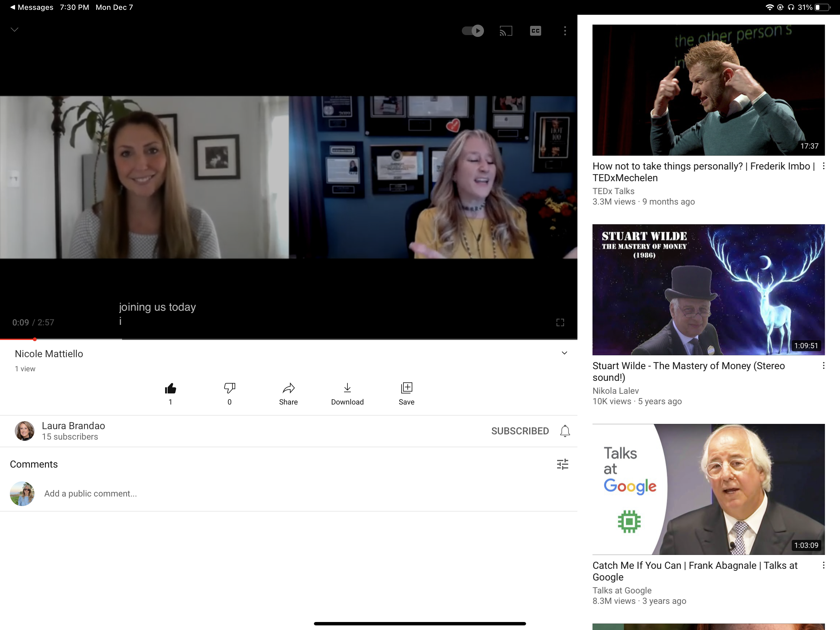Click the 0:09 / 2:57 time display
Screen dimensions: 840x630
tap(33, 322)
